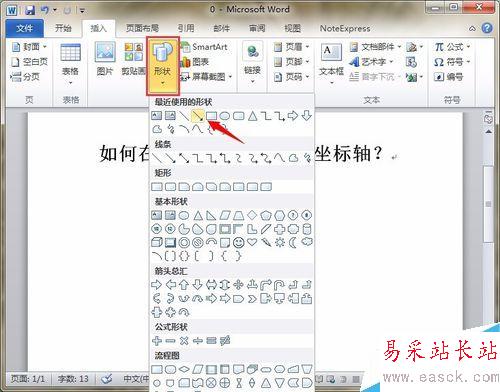Open the Page Number dropdown

pos(291,77)
